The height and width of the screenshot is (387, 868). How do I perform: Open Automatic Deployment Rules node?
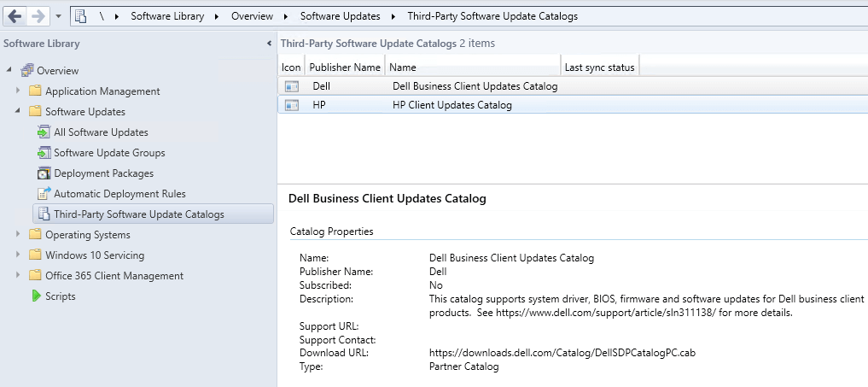[x=119, y=193]
